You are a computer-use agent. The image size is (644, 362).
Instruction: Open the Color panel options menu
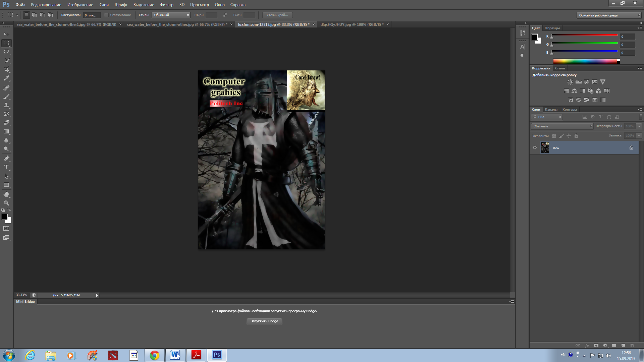click(x=640, y=28)
